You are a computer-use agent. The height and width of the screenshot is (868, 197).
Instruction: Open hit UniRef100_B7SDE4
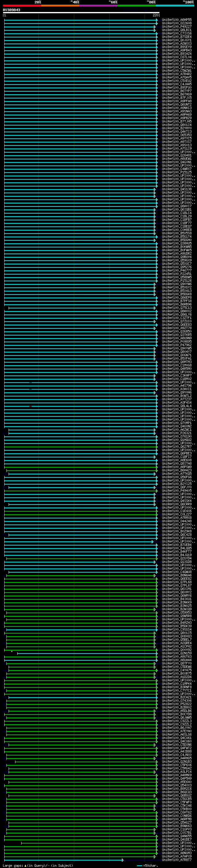(176, 37)
